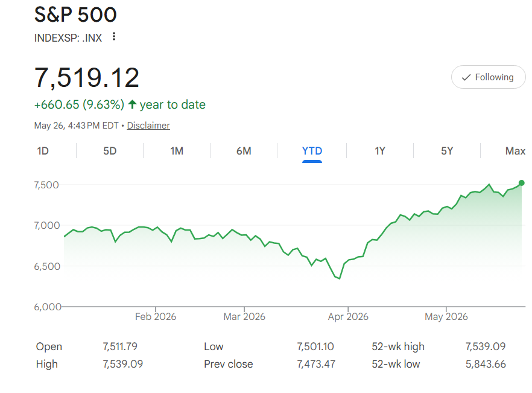The height and width of the screenshot is (393, 532).
Task: Click the 7,519.12 index price
Action: [87, 77]
